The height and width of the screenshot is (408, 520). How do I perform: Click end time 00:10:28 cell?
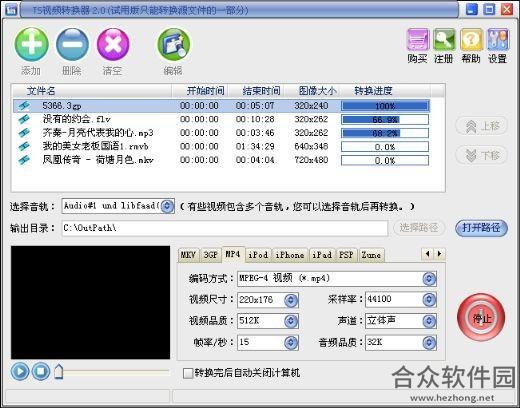click(x=255, y=119)
